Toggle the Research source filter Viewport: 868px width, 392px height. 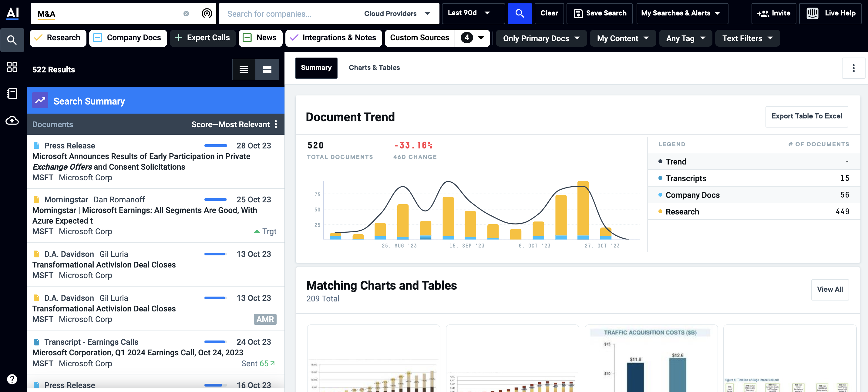58,38
